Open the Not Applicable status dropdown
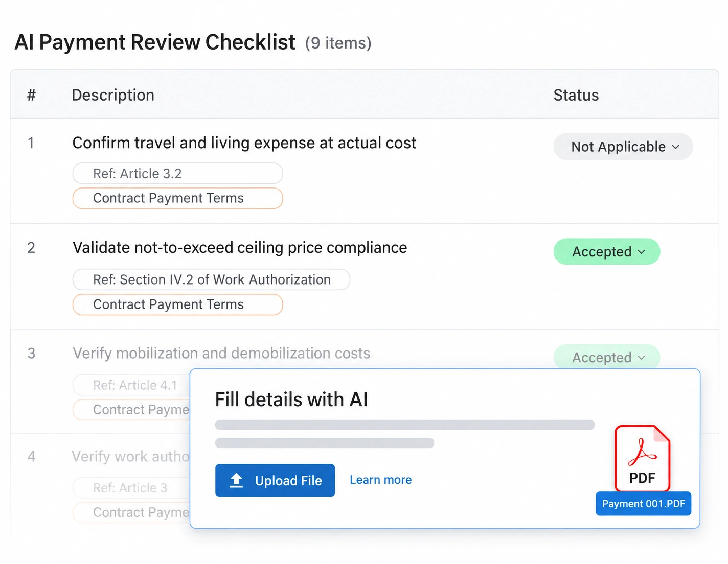728x564 pixels. click(623, 147)
